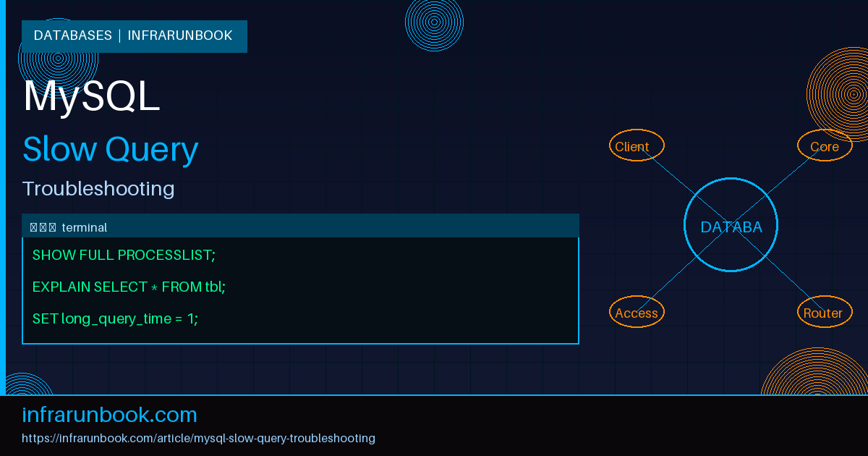Click the Router node in the network diagram

point(825,312)
